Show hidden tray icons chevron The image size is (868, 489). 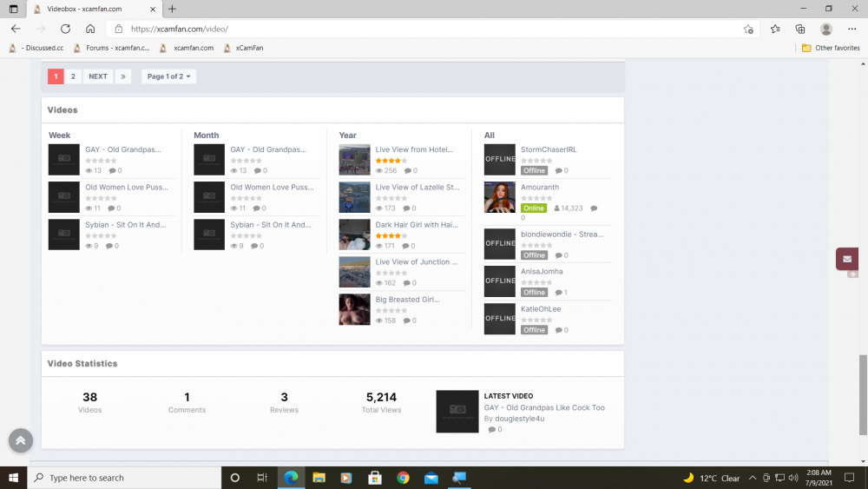click(x=753, y=478)
